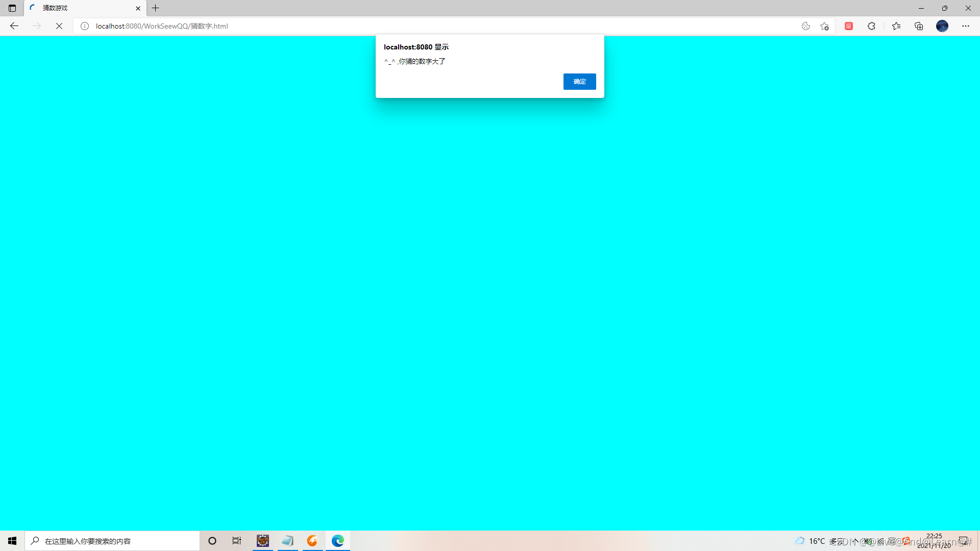Open a new browser tab

click(x=155, y=8)
